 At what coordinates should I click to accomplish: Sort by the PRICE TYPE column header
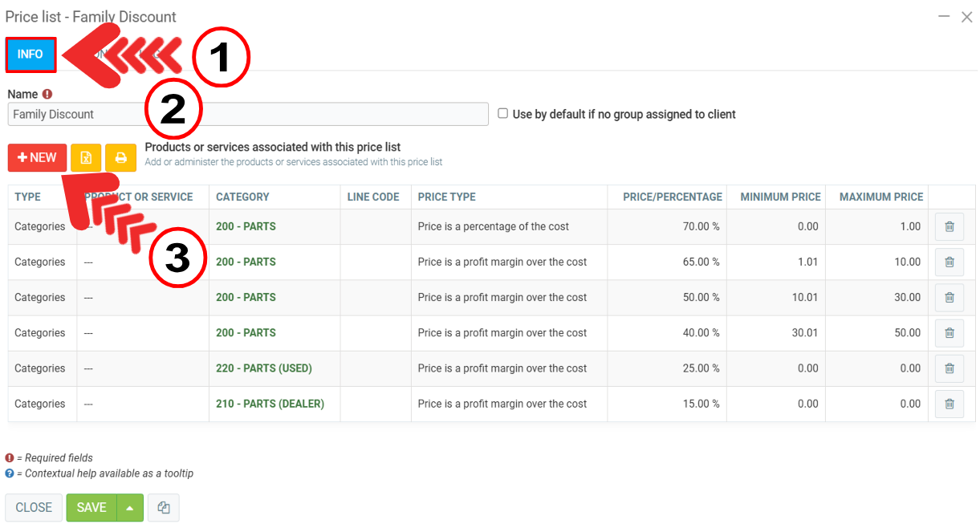446,197
